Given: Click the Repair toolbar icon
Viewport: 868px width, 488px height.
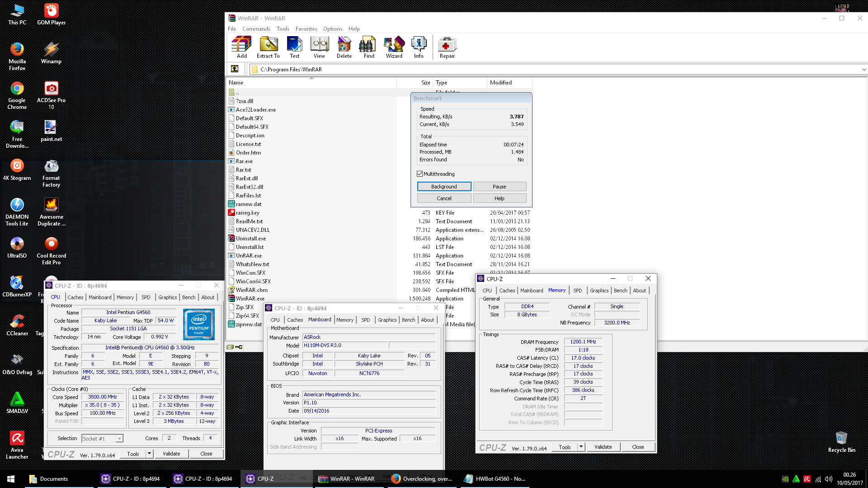Looking at the screenshot, I should pyautogui.click(x=447, y=47).
